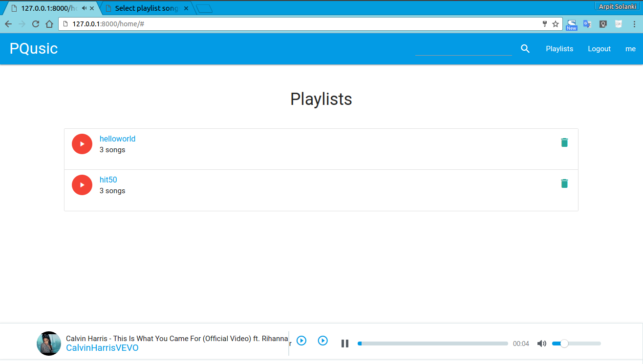643x364 pixels.
Task: Mute the player using speaker icon
Action: (x=541, y=344)
